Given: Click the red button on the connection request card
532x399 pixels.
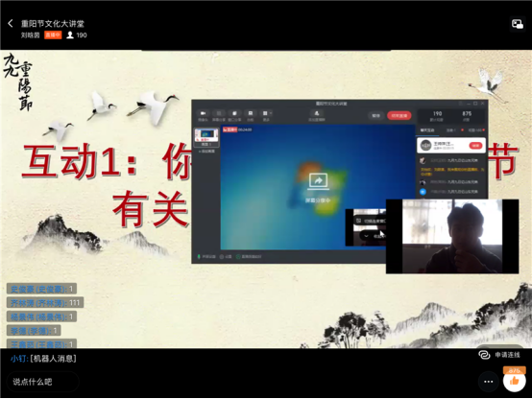Looking at the screenshot, I should click(x=475, y=146).
